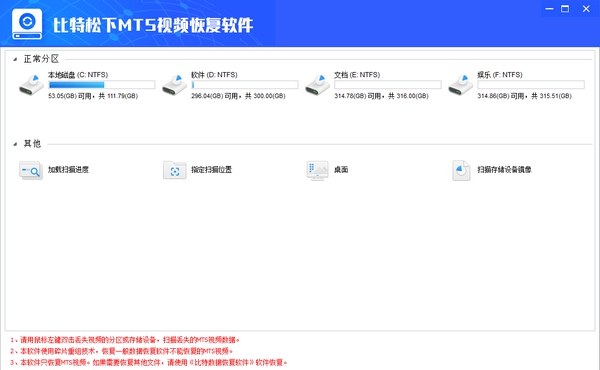600x370 pixels.
Task: Select the 软件 (D: NTFS) drive icon
Action: tap(175, 85)
